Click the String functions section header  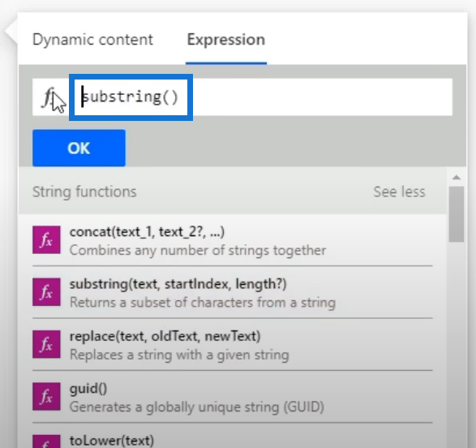pyautogui.click(x=84, y=192)
